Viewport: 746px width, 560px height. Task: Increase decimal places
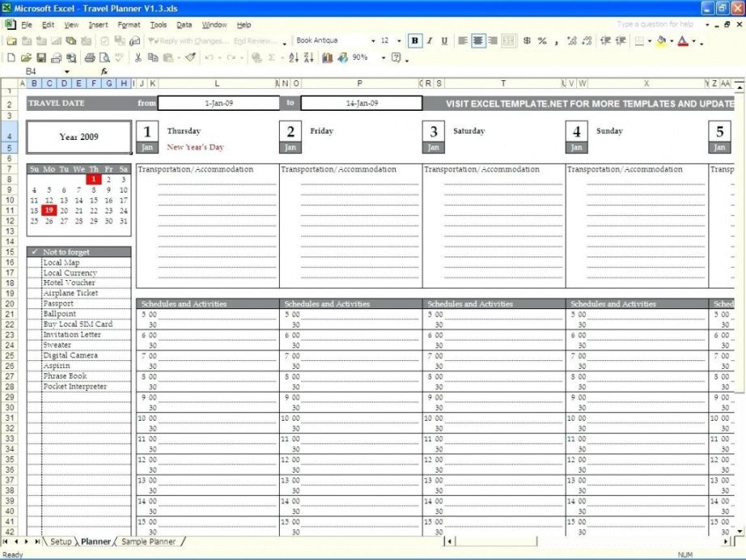(572, 41)
